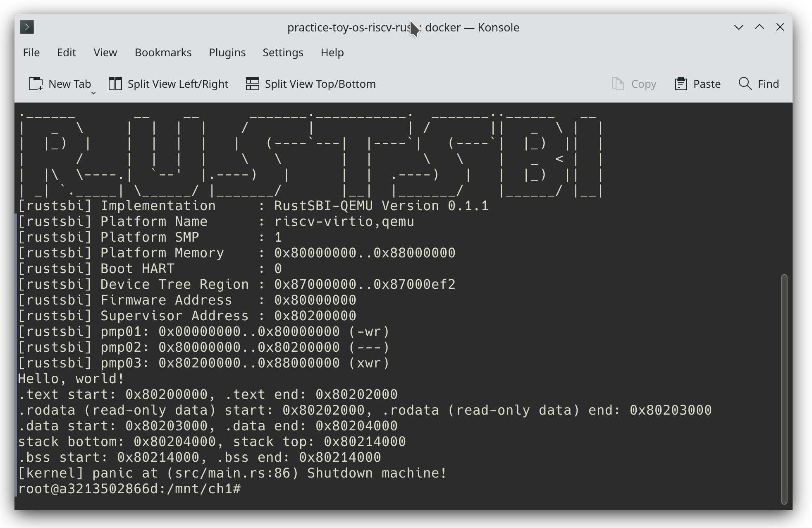Open the Settings menu
812x528 pixels.
pos(283,53)
